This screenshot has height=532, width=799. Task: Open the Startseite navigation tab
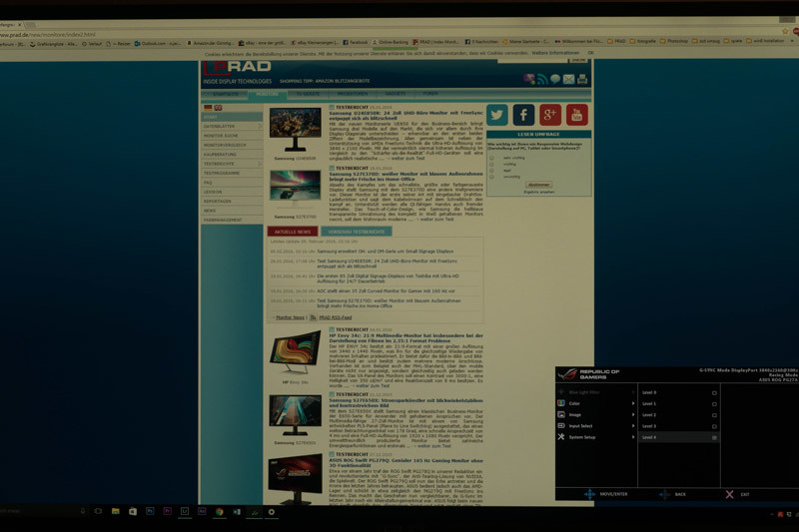[x=226, y=94]
